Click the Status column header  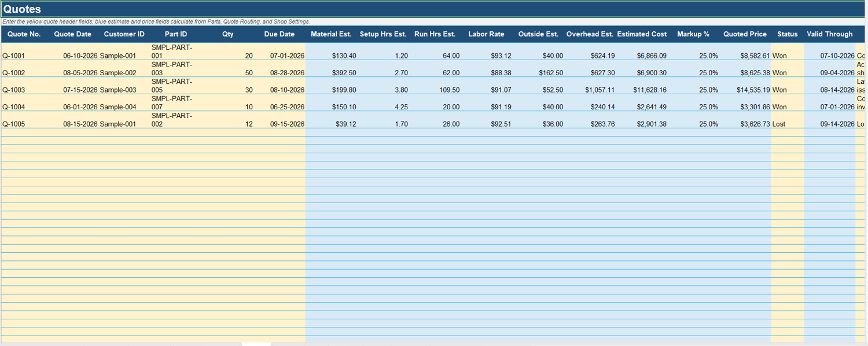pos(788,34)
